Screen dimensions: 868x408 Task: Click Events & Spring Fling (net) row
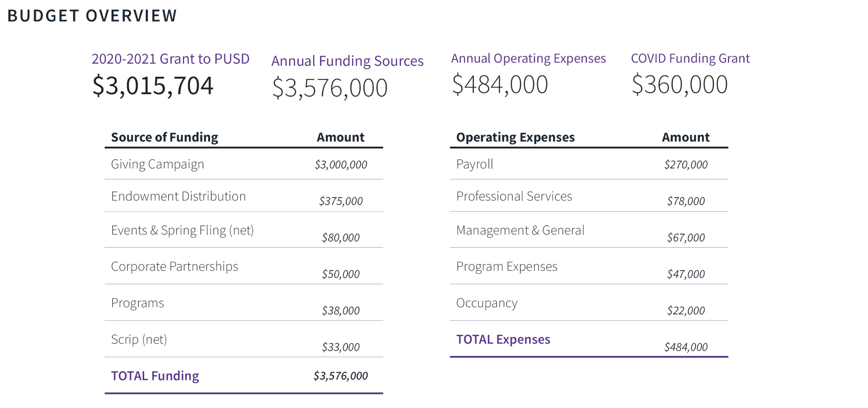click(244, 230)
